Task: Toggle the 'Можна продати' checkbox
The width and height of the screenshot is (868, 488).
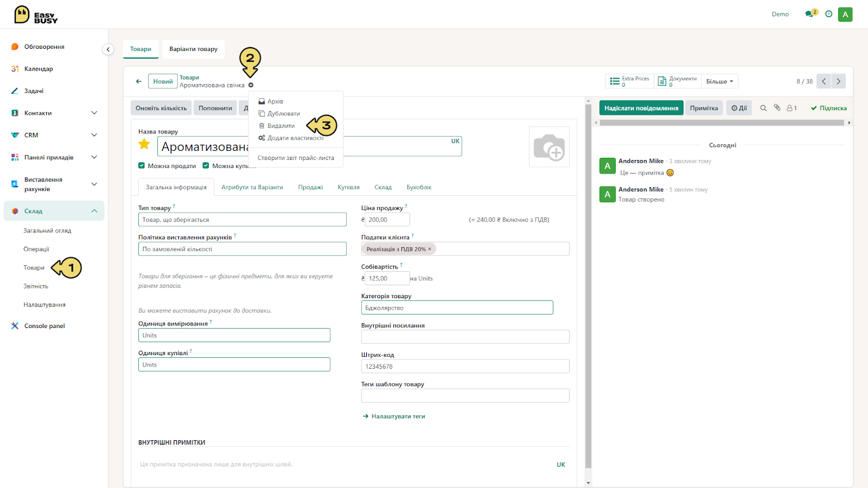Action: [x=142, y=166]
